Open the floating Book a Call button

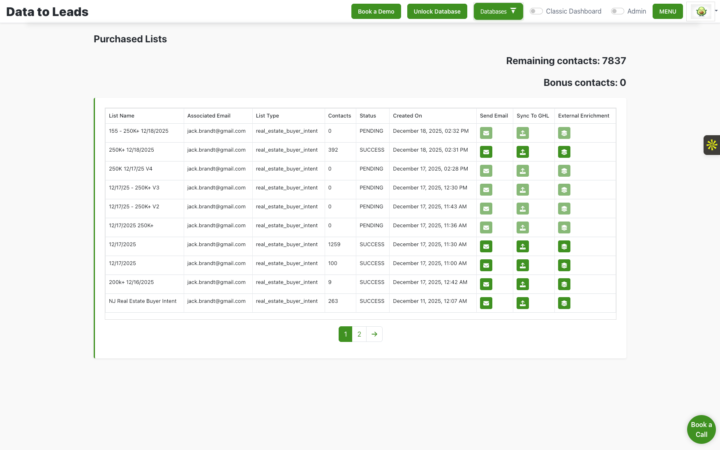coord(702,429)
